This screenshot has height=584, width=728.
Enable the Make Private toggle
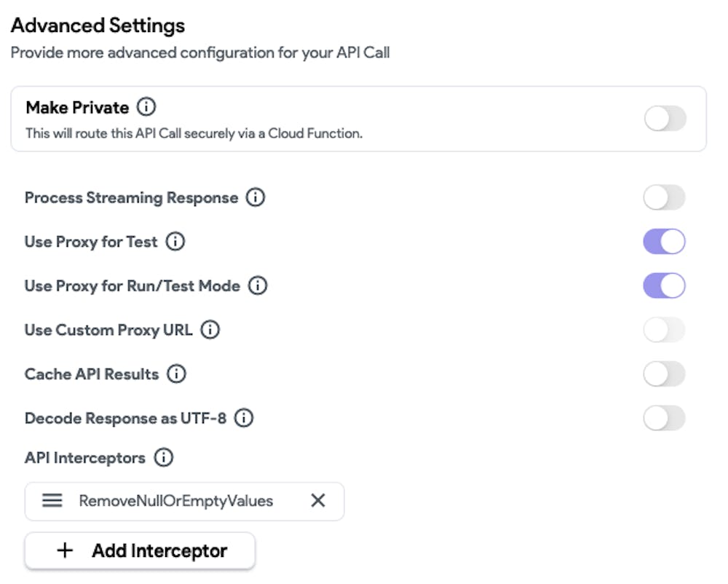click(665, 119)
